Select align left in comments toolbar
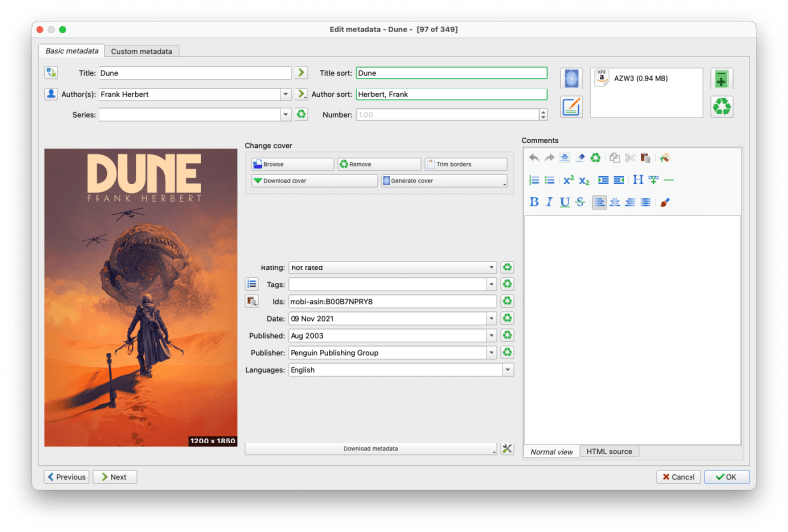This screenshot has height=532, width=788. pos(599,202)
